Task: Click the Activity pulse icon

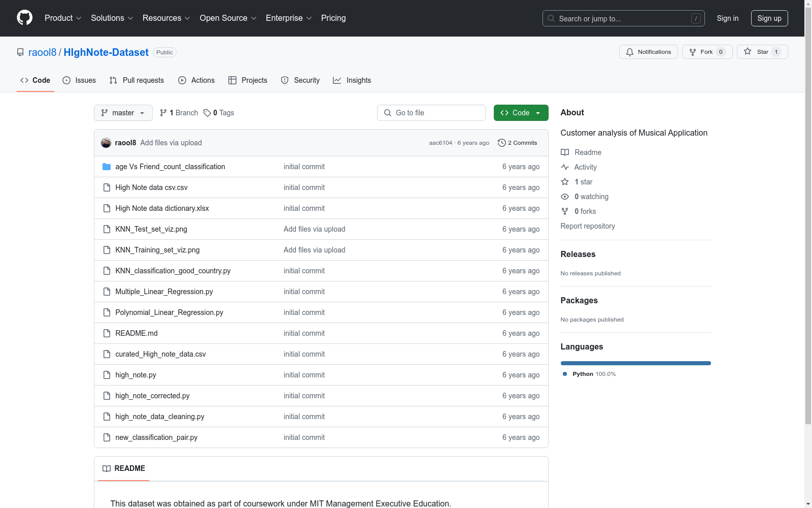Action: click(565, 167)
